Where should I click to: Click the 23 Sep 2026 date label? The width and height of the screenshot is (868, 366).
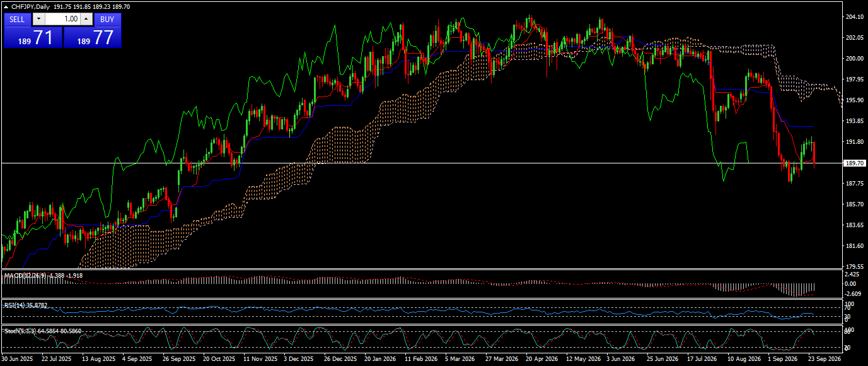tap(825, 358)
